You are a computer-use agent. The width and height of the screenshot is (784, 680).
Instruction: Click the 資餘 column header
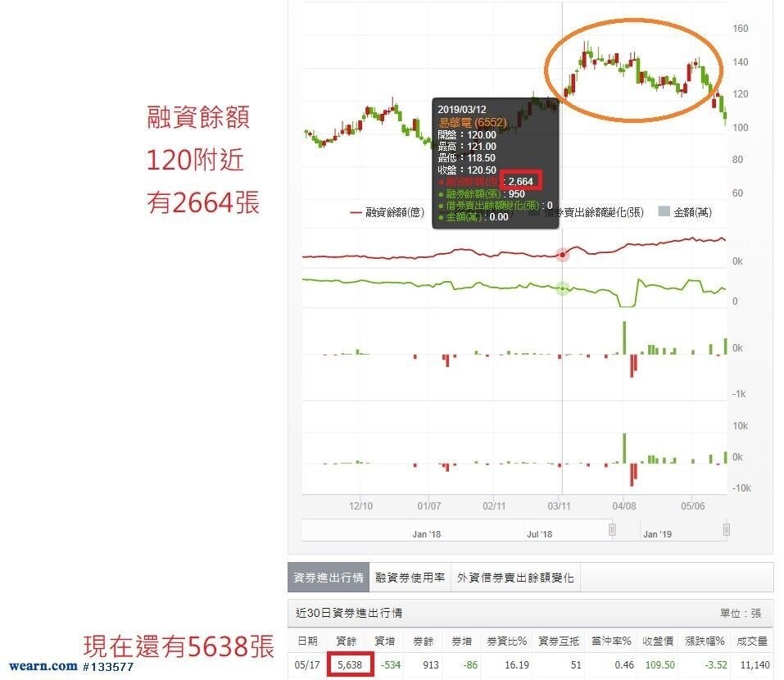(x=346, y=641)
